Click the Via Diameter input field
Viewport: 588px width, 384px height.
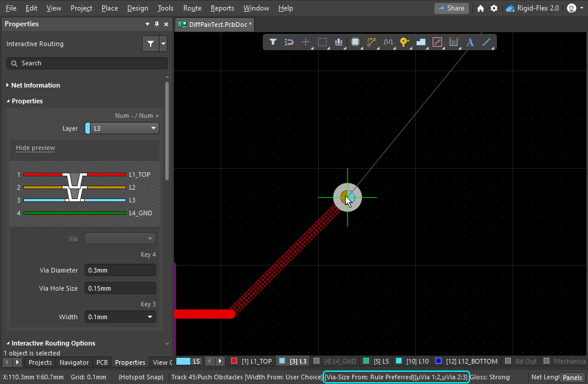120,270
